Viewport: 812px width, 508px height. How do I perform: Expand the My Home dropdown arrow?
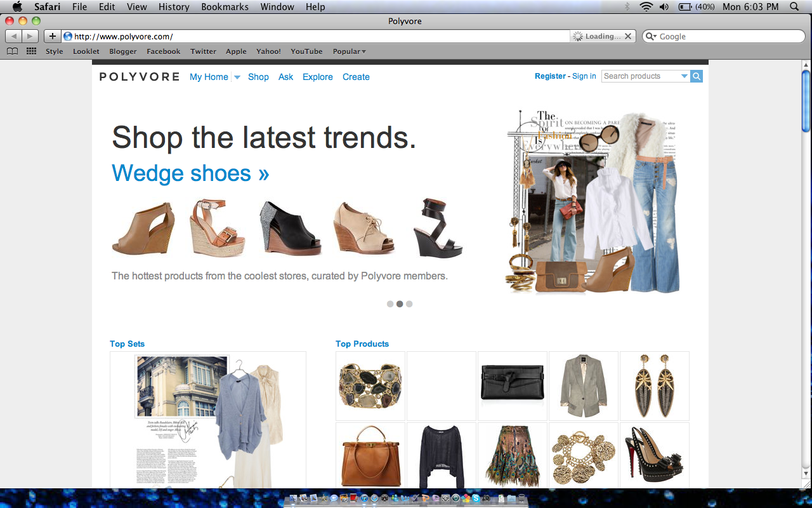coord(237,77)
